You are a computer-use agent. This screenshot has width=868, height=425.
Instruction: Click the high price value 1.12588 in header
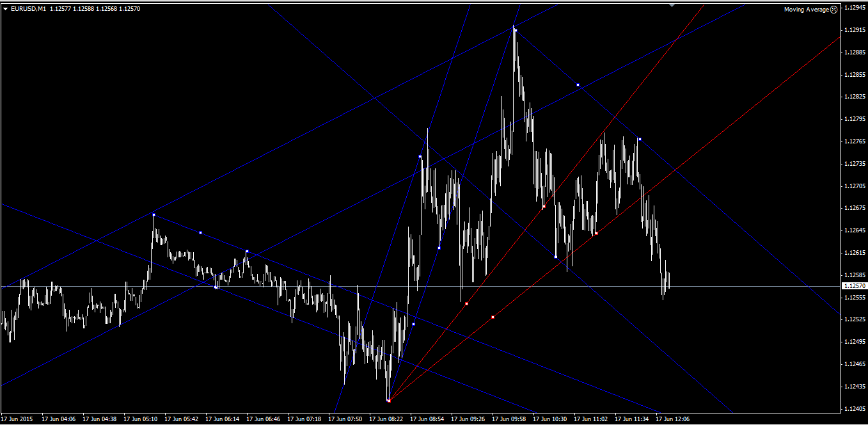click(83, 8)
